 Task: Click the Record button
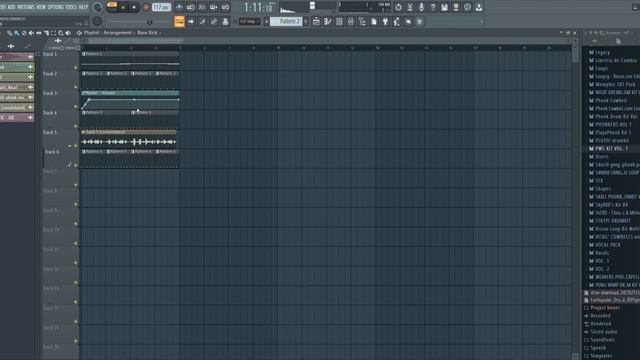point(146,7)
